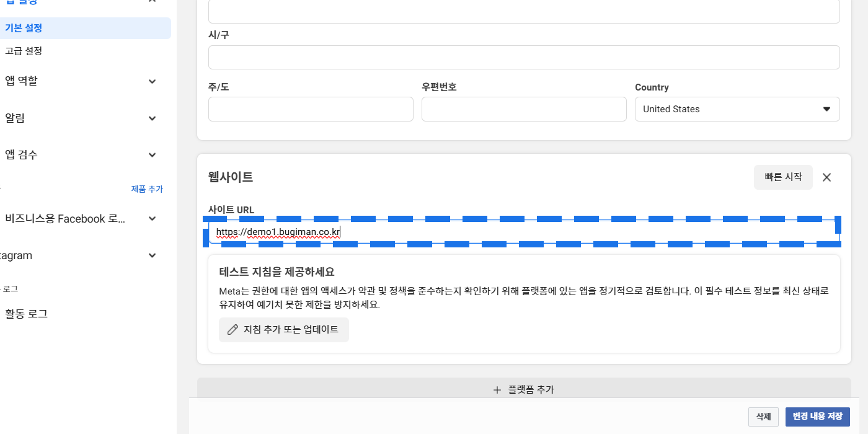868x434 pixels.
Task: Close the 웹사이트 platform section
Action: [x=826, y=177]
